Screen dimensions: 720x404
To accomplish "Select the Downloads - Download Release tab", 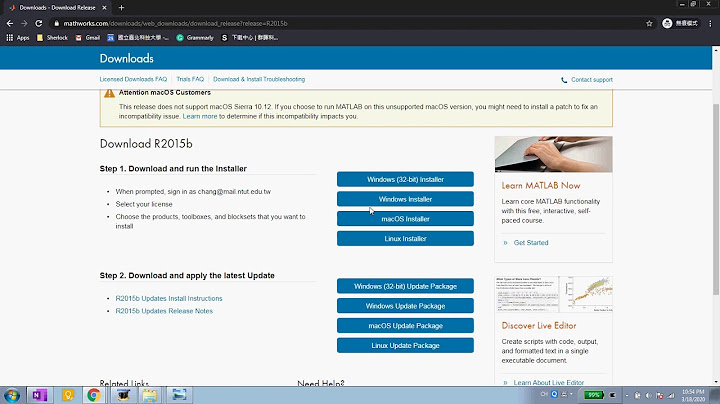I will [x=57, y=8].
